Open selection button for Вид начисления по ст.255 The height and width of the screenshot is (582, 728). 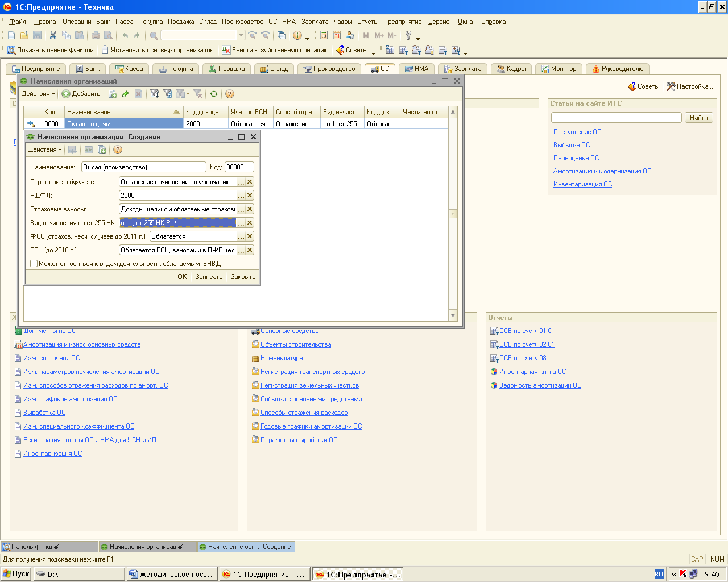pos(241,223)
